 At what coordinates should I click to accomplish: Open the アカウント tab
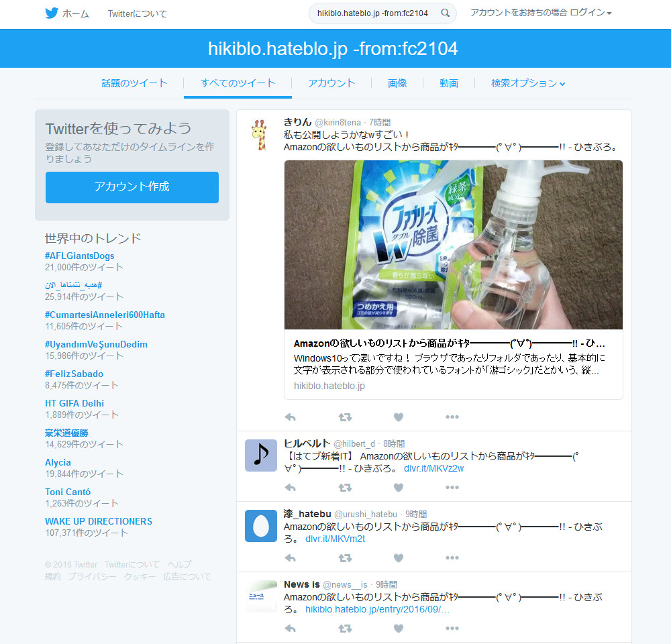331,83
